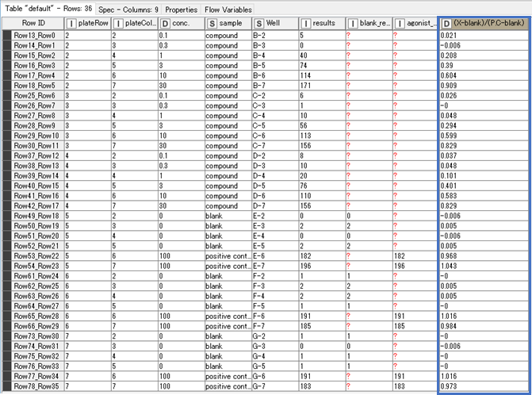
Task: Click normalized value 0.973
Action: [484, 386]
